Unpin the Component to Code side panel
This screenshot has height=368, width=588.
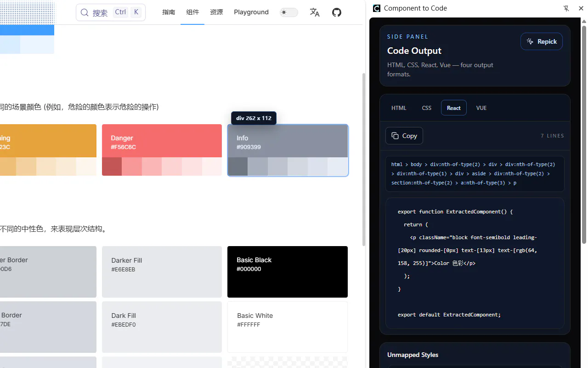click(x=566, y=8)
